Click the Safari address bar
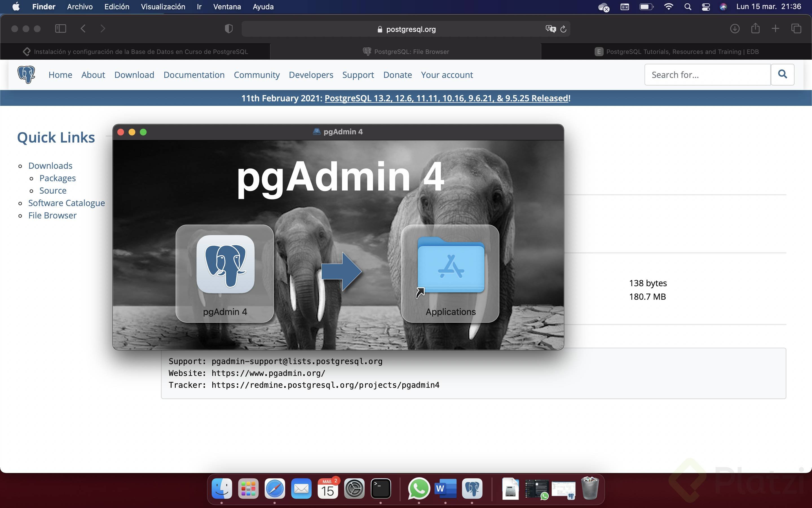The height and width of the screenshot is (508, 812). coord(406,29)
